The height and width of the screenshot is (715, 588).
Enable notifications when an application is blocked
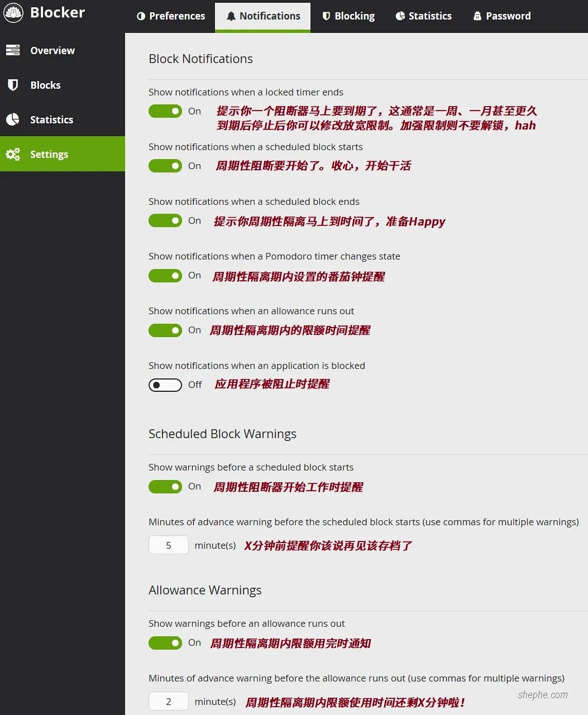click(165, 385)
